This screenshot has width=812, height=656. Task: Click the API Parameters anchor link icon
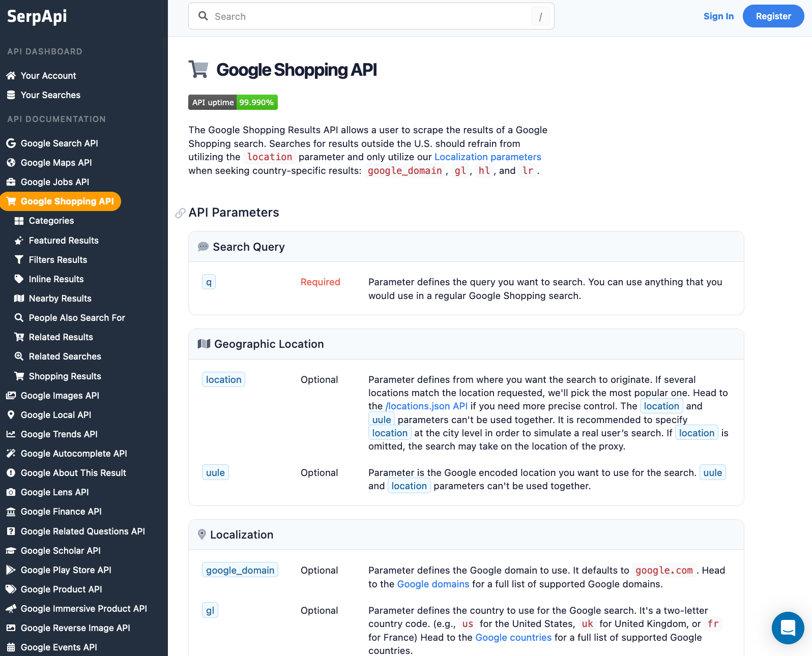coord(180,213)
